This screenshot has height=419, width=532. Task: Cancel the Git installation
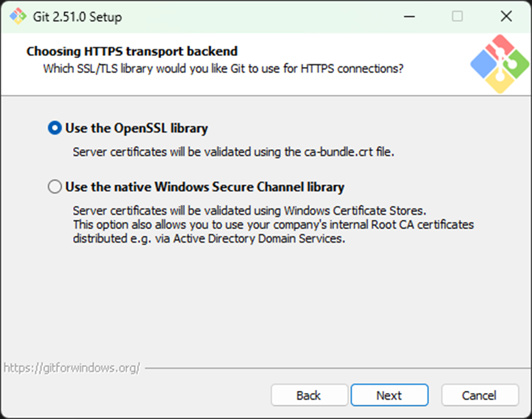coord(479,395)
